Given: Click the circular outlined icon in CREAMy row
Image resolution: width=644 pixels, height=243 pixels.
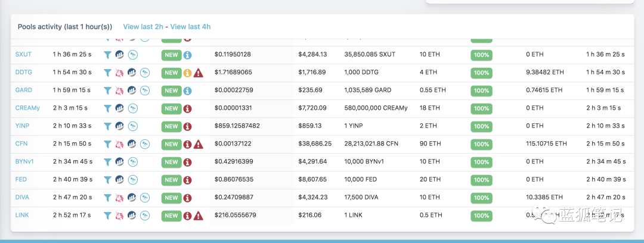Looking at the screenshot, I should click(x=132, y=108).
